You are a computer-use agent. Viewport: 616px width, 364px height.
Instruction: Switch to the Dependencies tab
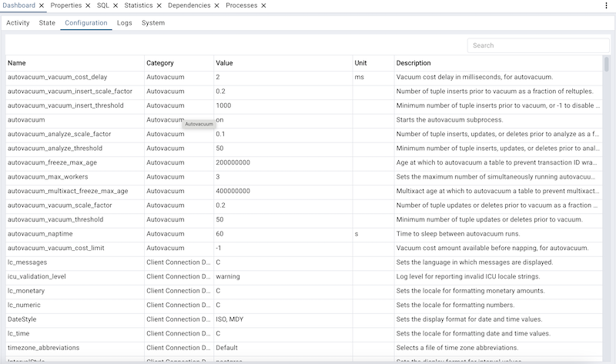point(189,5)
